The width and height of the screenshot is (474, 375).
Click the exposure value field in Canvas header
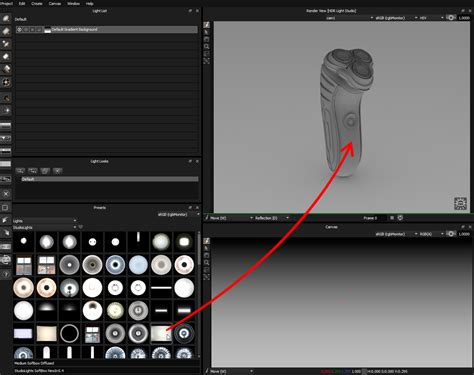click(464, 234)
